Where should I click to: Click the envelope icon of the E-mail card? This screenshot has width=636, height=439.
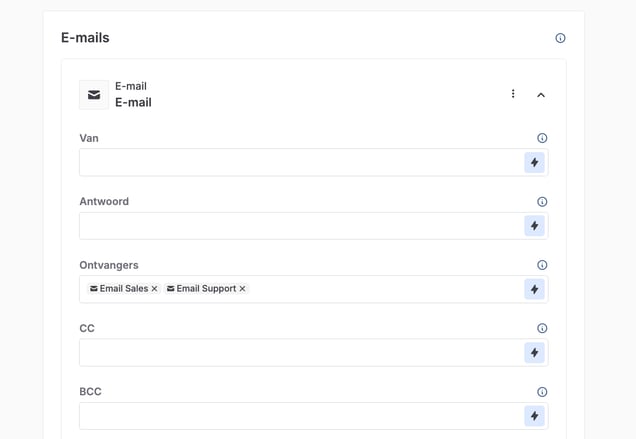(x=94, y=95)
